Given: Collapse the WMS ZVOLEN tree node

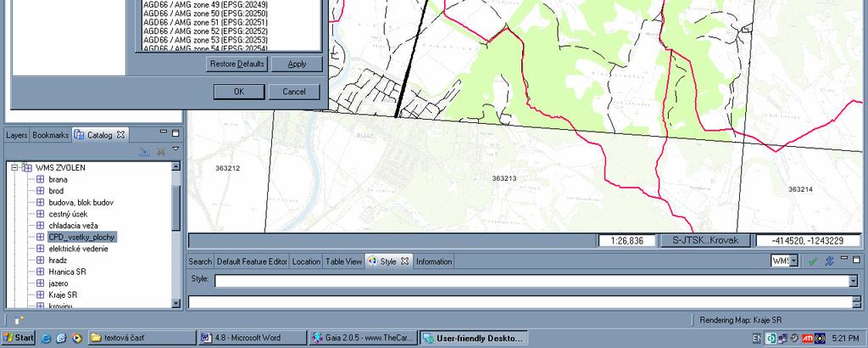Looking at the screenshot, I should pos(14,167).
